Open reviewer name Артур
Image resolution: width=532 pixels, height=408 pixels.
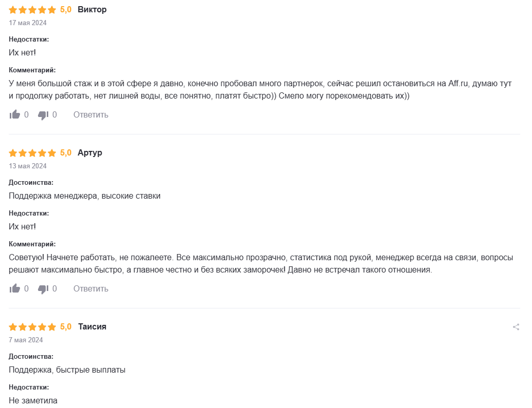tap(90, 152)
